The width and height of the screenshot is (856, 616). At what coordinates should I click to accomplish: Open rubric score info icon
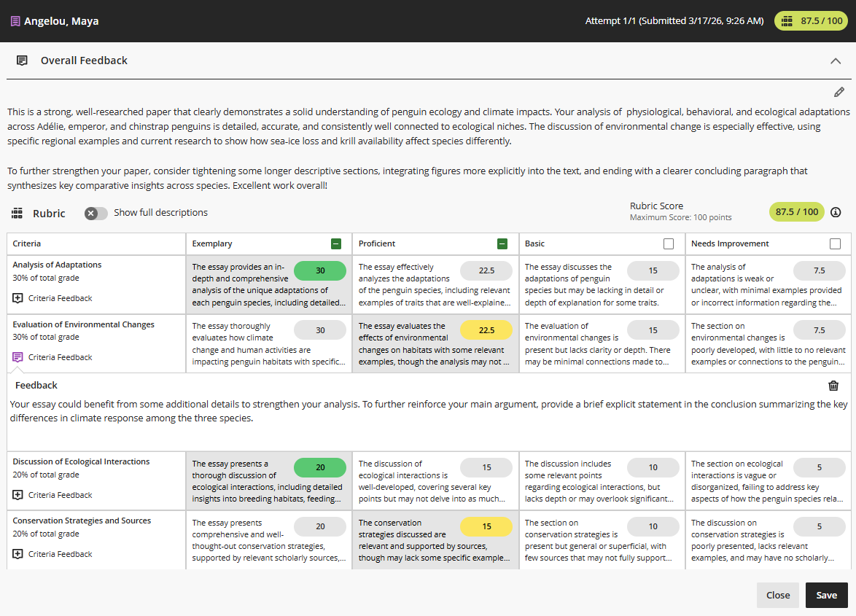(x=836, y=212)
